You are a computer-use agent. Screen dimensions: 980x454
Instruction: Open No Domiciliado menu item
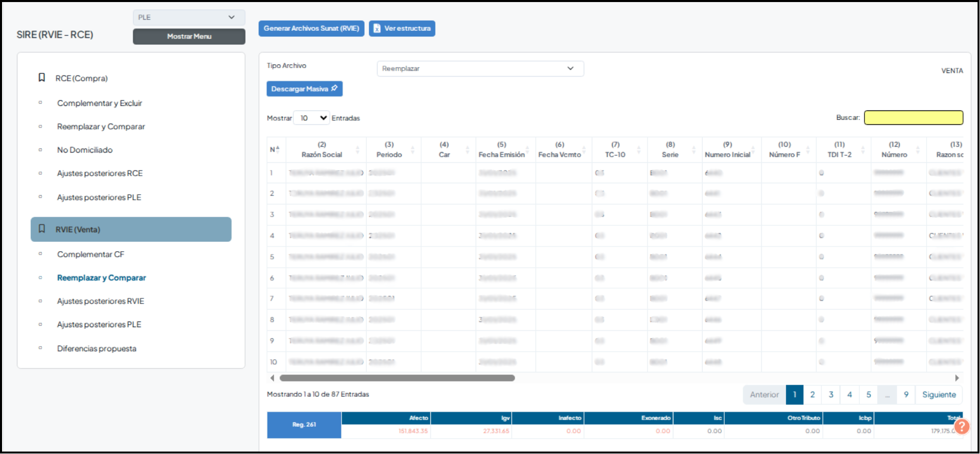click(85, 150)
